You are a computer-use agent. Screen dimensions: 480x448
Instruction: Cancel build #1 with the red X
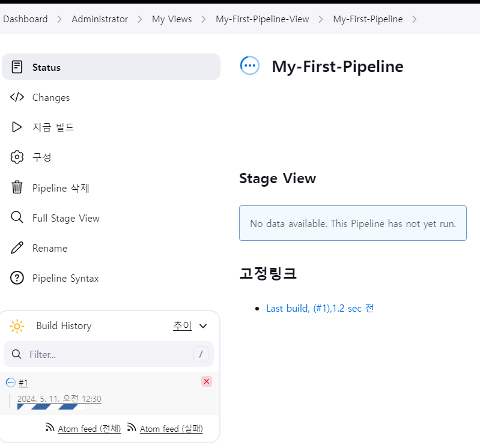(x=207, y=381)
